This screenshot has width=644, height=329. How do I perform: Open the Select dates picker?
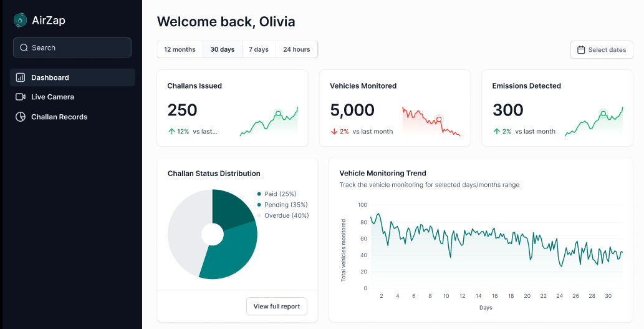[x=602, y=50]
